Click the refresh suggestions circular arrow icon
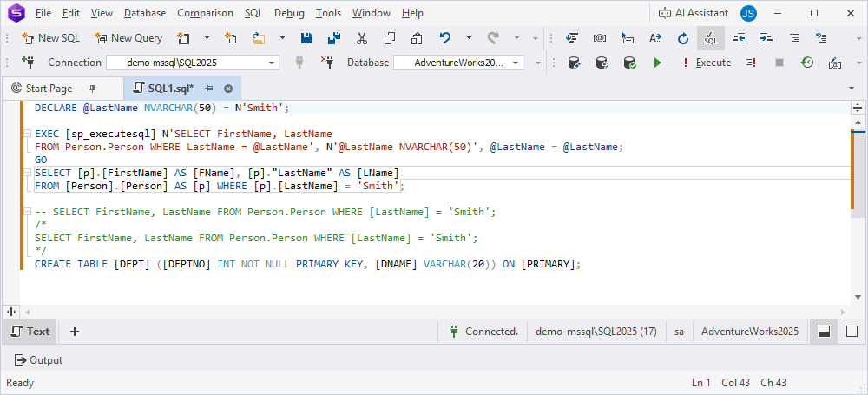This screenshot has width=868, height=395. [x=683, y=38]
